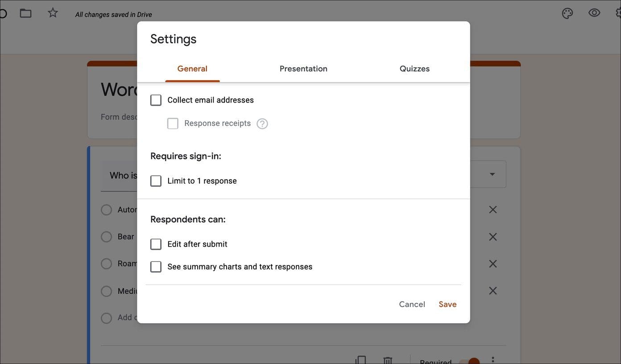This screenshot has width=621, height=364.
Task: Enable Collect email addresses
Action: [156, 100]
